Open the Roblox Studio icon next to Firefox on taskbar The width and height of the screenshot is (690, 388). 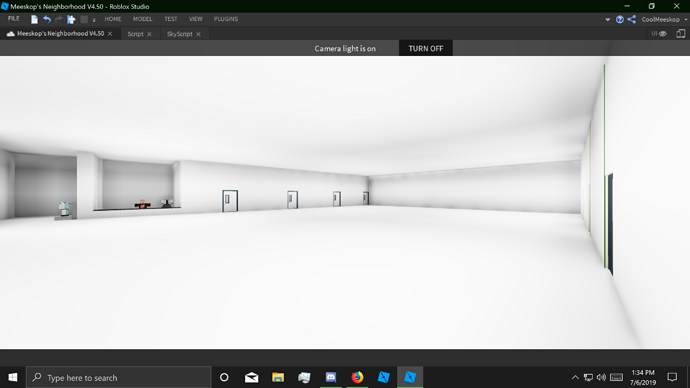coord(383,377)
